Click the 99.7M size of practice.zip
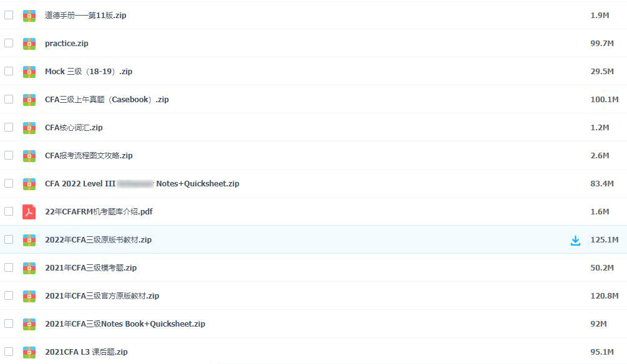 tap(602, 43)
